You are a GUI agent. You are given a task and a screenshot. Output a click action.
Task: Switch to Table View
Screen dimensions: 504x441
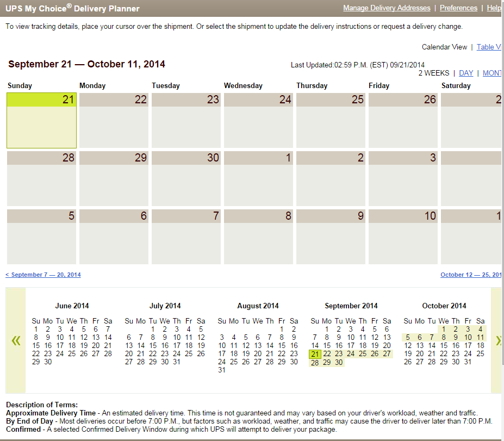pos(489,47)
